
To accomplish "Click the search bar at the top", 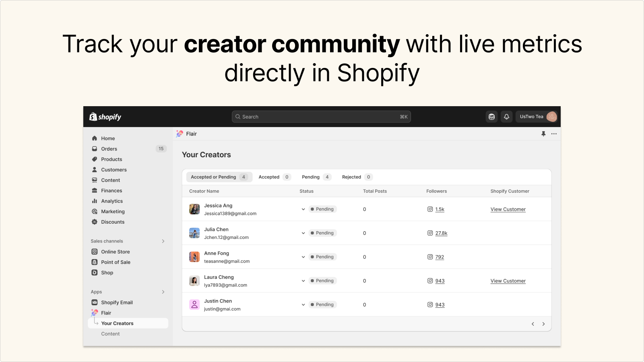I will pyautogui.click(x=321, y=116).
